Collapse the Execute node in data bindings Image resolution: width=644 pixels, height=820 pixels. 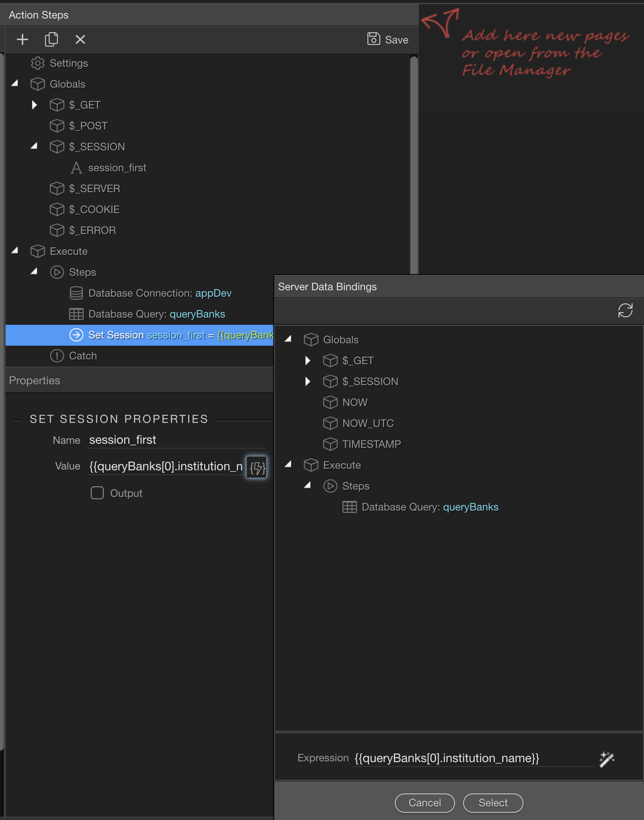(x=288, y=465)
